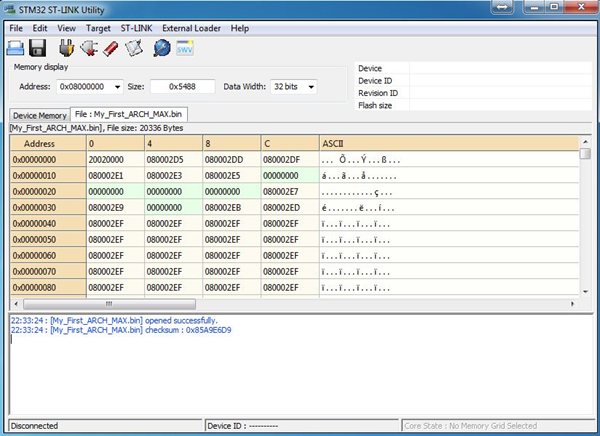
Task: Expand the Address dropdown arrow
Action: pyautogui.click(x=117, y=87)
